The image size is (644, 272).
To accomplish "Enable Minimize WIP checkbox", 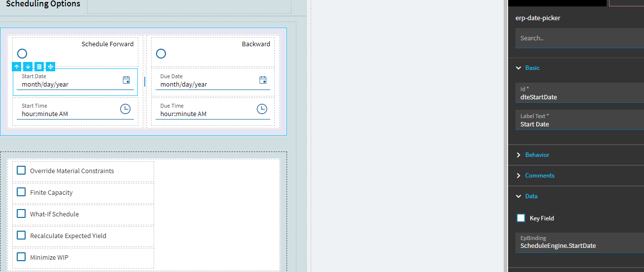I will point(21,257).
